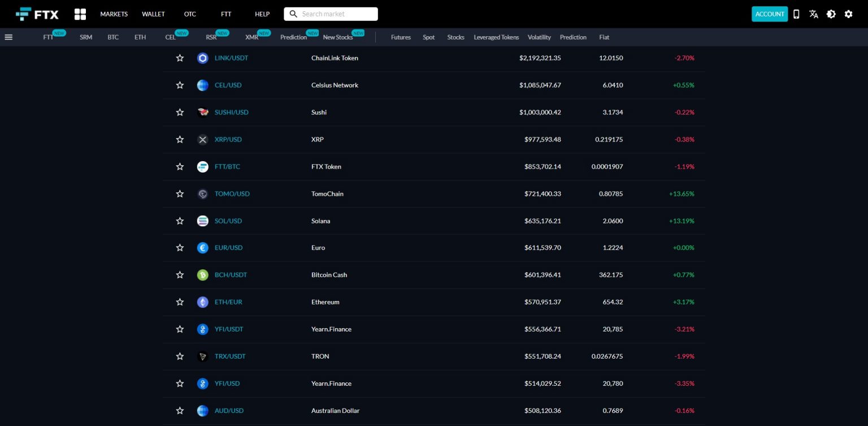Click the YFI/USD coin icon

202,384
